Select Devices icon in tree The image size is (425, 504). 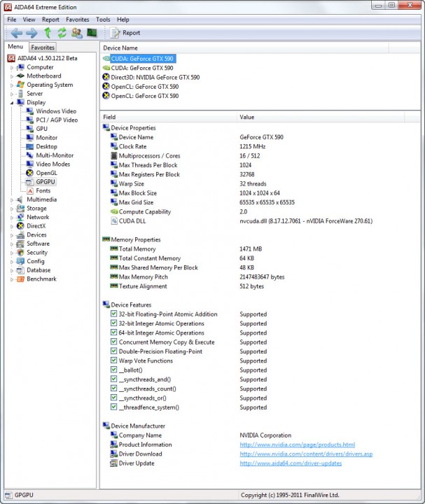20,235
